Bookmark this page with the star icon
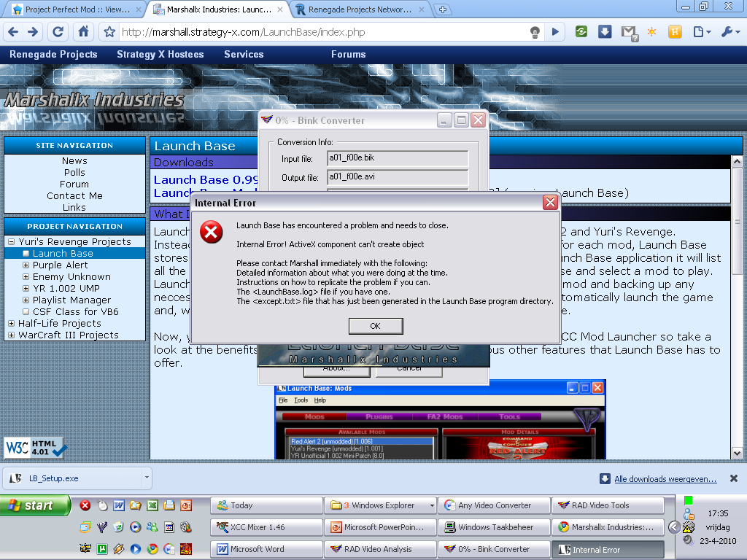747x560 pixels. pos(109,32)
